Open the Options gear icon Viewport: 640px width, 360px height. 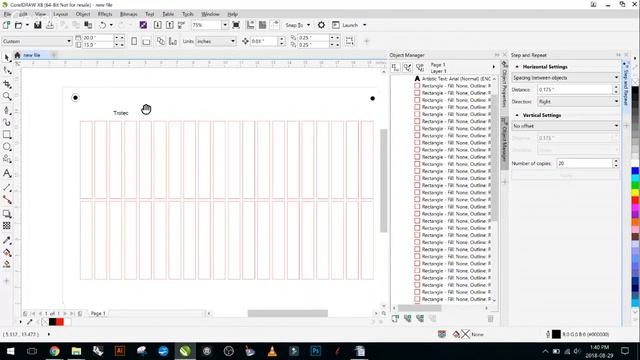321,25
